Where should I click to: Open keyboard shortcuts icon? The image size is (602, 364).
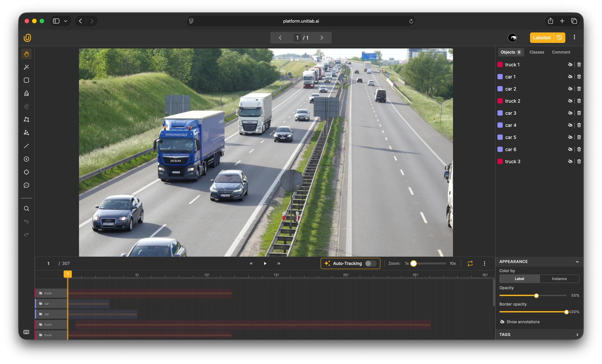tap(26, 332)
